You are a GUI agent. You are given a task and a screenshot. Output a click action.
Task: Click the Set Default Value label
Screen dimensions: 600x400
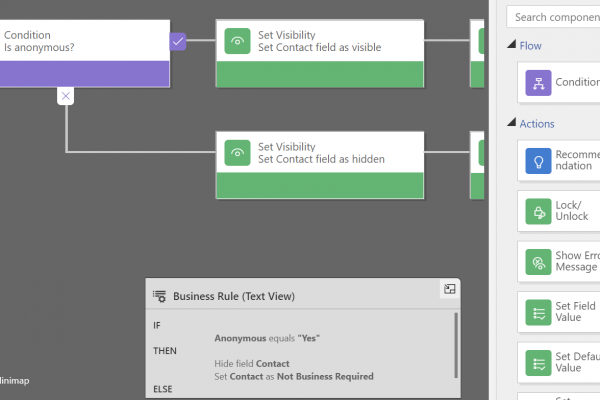pos(578,362)
